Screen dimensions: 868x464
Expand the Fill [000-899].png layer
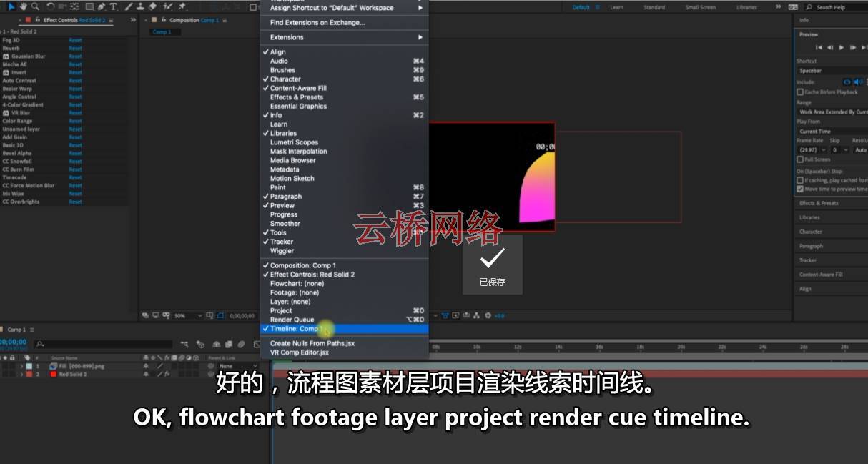coord(22,366)
